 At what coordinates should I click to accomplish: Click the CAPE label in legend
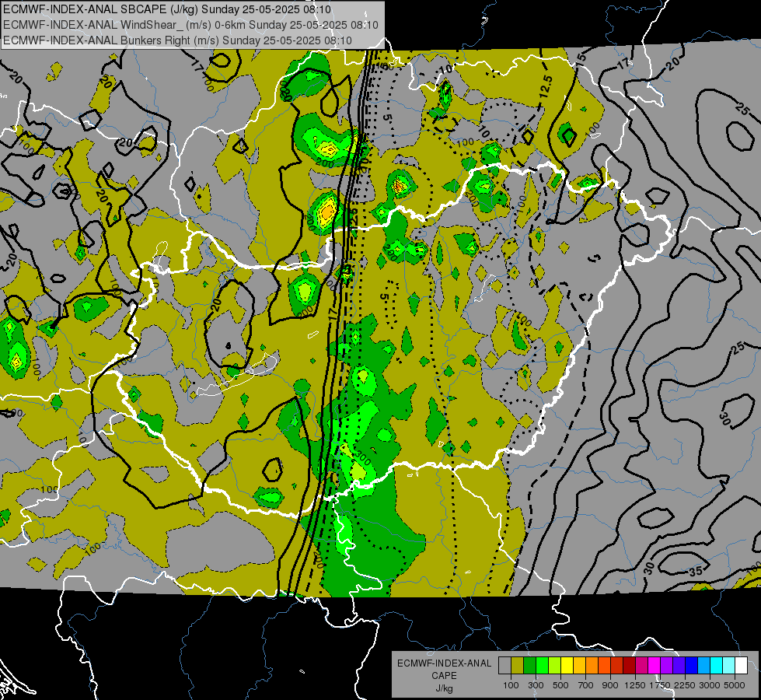point(444,676)
